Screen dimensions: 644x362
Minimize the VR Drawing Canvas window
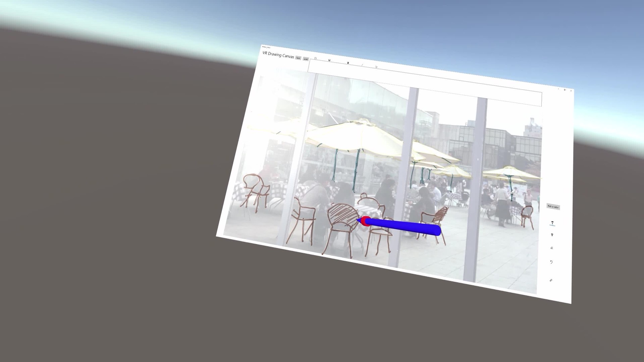[558, 89]
